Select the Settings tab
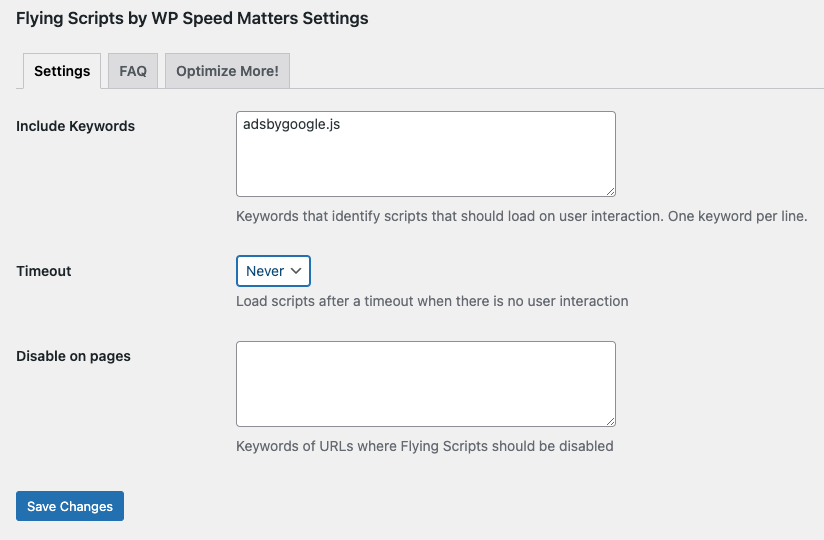Viewport: 824px width, 540px height. click(62, 71)
